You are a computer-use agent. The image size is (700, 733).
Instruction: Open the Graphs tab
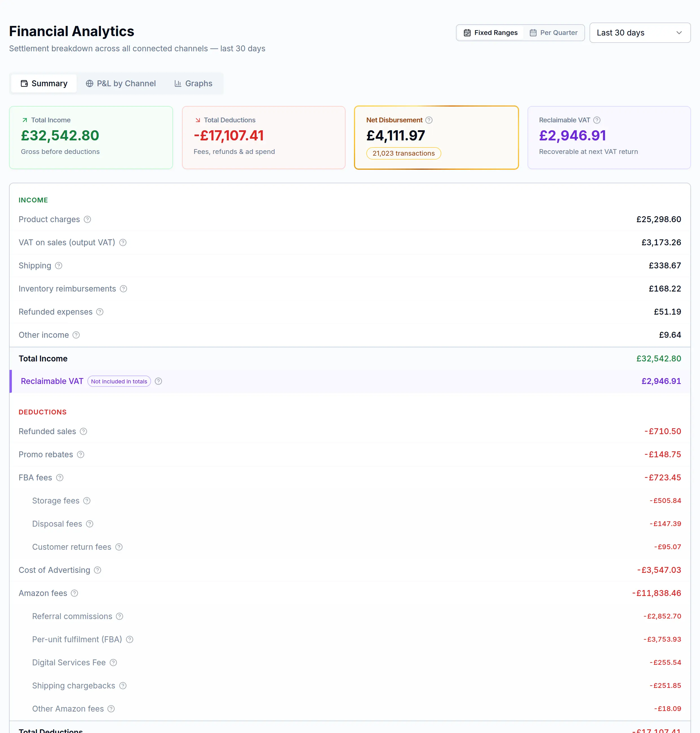[193, 84]
